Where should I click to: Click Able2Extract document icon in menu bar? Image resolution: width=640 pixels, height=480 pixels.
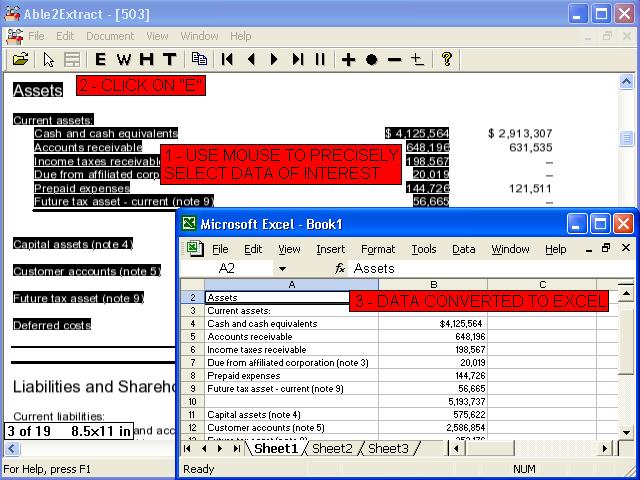(14, 37)
